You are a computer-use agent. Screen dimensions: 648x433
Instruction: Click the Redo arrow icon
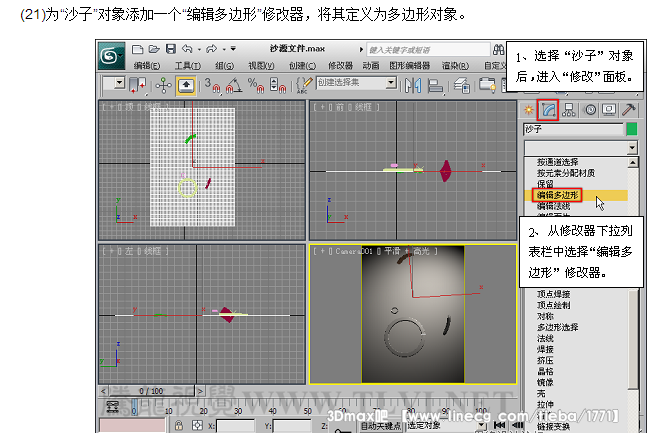(211, 49)
